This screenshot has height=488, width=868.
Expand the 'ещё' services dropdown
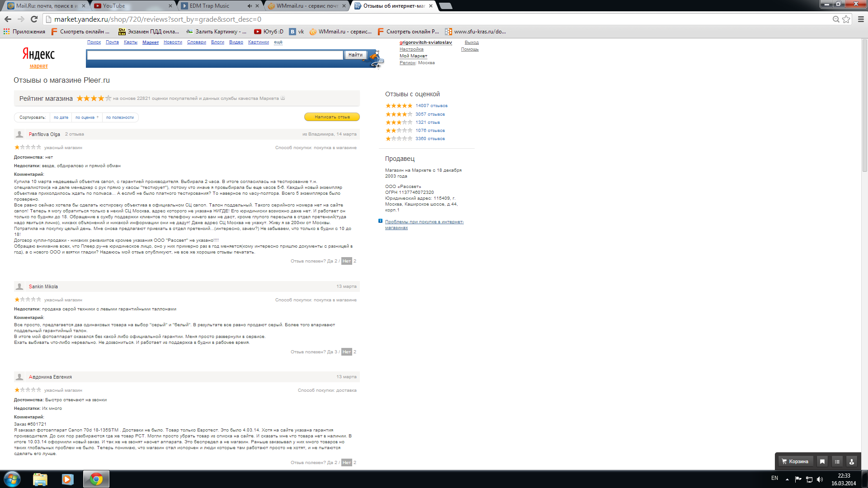278,42
